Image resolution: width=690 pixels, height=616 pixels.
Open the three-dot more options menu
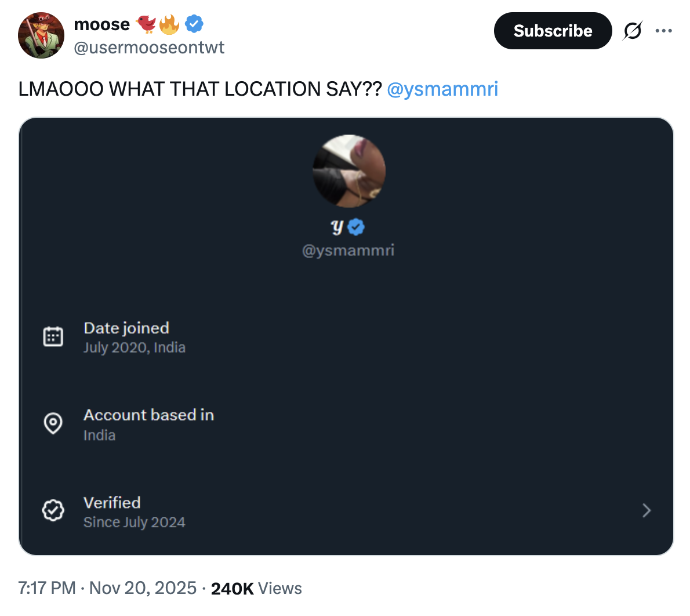663,31
